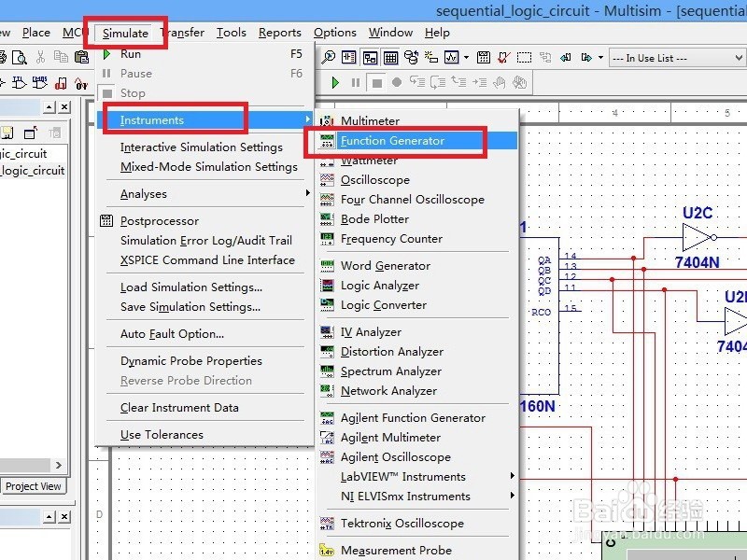
Task: Select Frequency Counter instrument
Action: coord(416,239)
